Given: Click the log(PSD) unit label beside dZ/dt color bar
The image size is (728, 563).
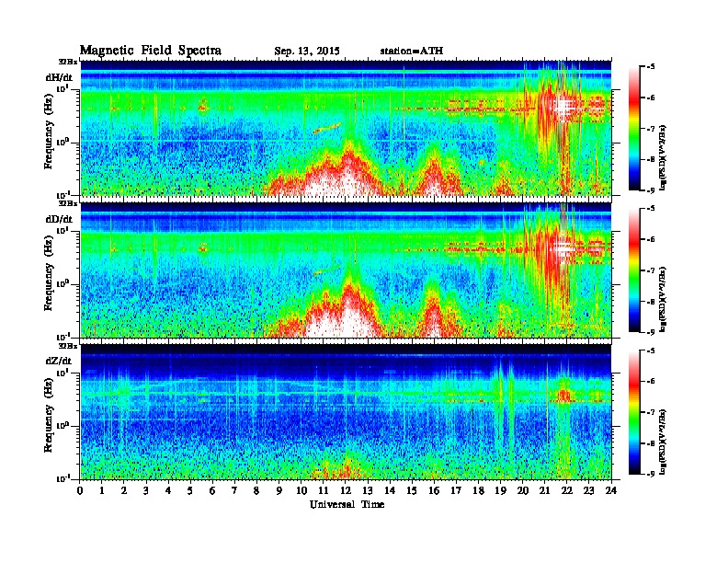Looking at the screenshot, I should point(664,442).
